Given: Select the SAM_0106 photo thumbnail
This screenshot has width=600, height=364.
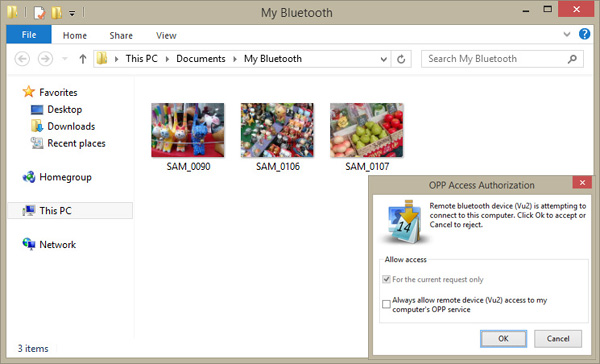Looking at the screenshot, I should (277, 130).
